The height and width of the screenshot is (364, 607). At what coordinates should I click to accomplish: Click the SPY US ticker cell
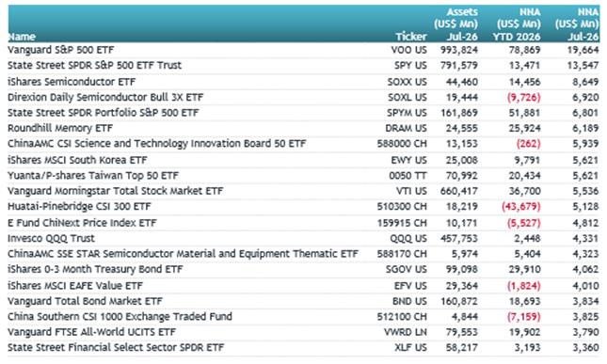(x=410, y=66)
